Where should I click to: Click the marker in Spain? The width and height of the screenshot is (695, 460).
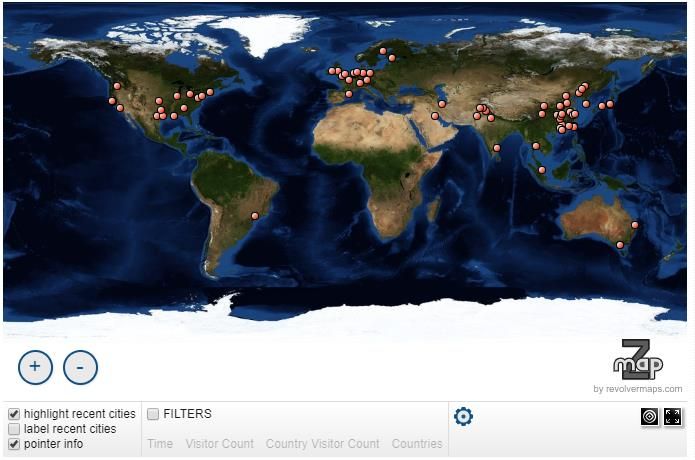pos(349,94)
